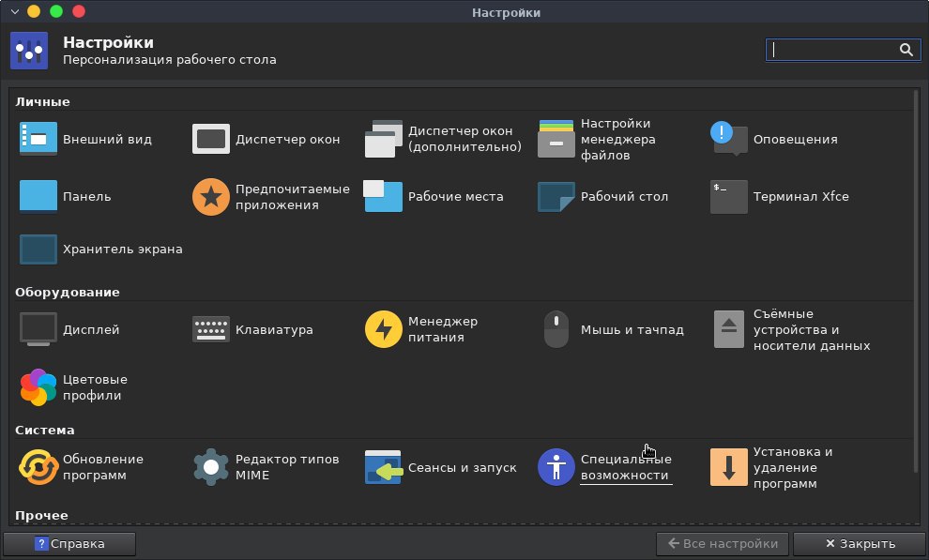Click the Менеджер питания label text
Screen dimensions: 929x560
tap(443, 329)
